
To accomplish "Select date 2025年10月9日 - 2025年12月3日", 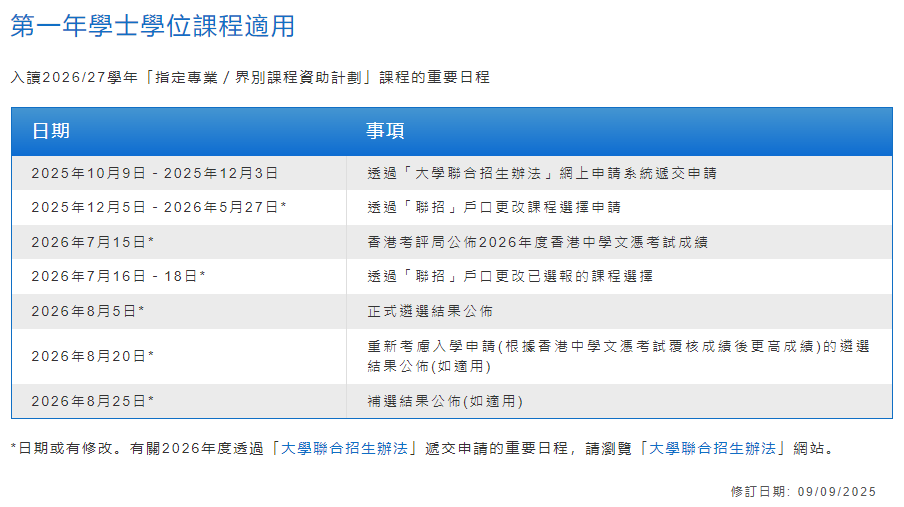I will pyautogui.click(x=155, y=173).
